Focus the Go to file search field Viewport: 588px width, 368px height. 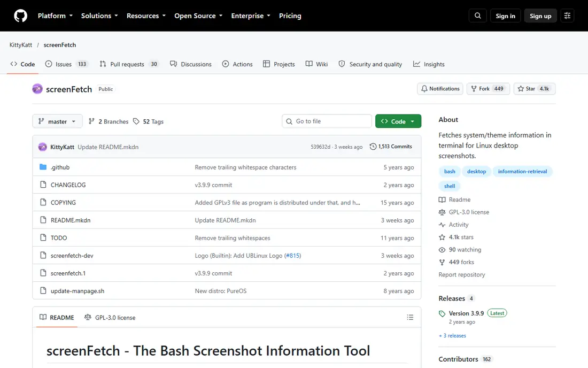click(x=327, y=121)
